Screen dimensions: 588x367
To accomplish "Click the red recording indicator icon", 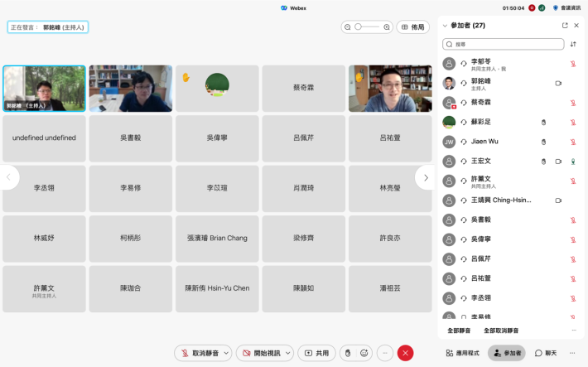I will coord(532,8).
